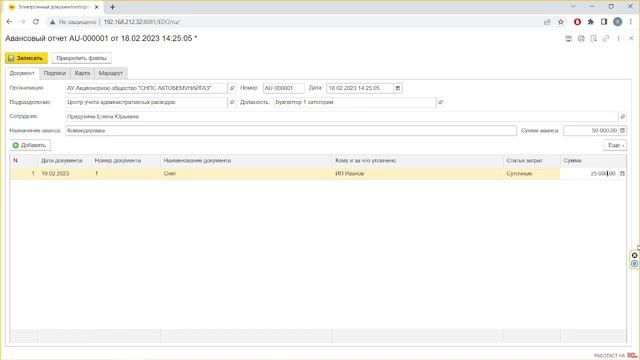The height and width of the screenshot is (360, 640).
Task: Click the get link icon in form header
Action: click(606, 39)
